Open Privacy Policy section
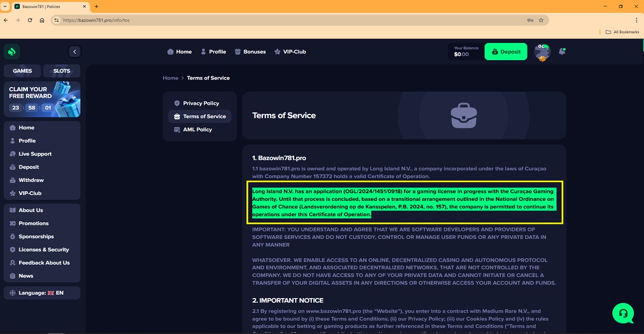The image size is (644, 334). 201,103
